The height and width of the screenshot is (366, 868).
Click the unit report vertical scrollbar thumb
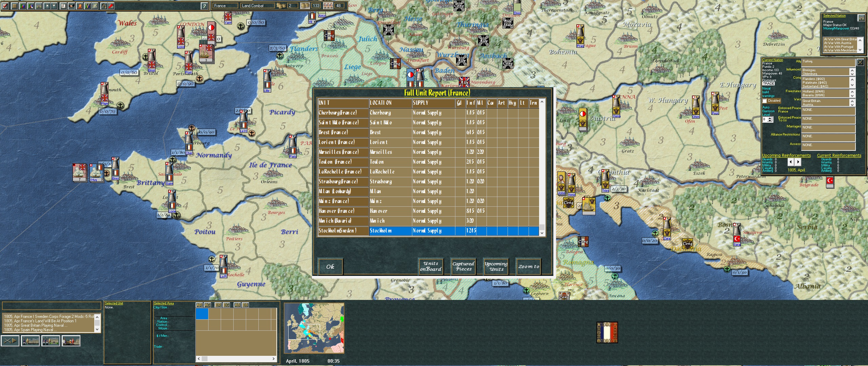coord(542,227)
